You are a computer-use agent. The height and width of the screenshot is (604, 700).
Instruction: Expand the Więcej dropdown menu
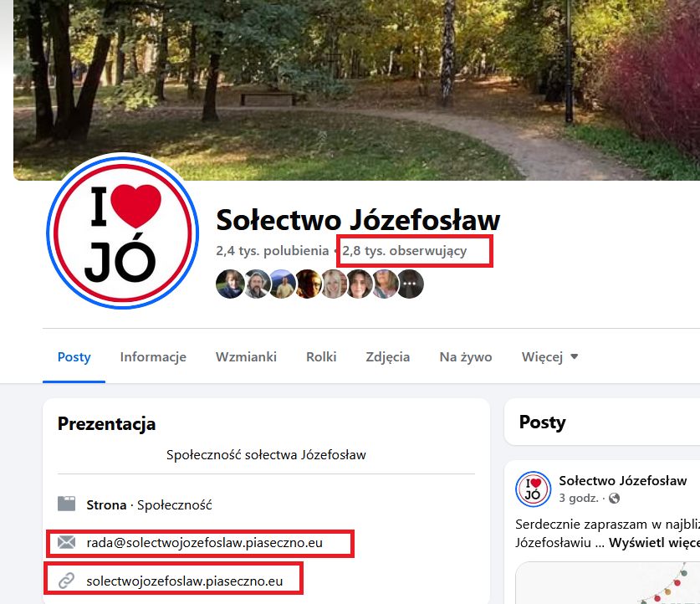point(549,356)
